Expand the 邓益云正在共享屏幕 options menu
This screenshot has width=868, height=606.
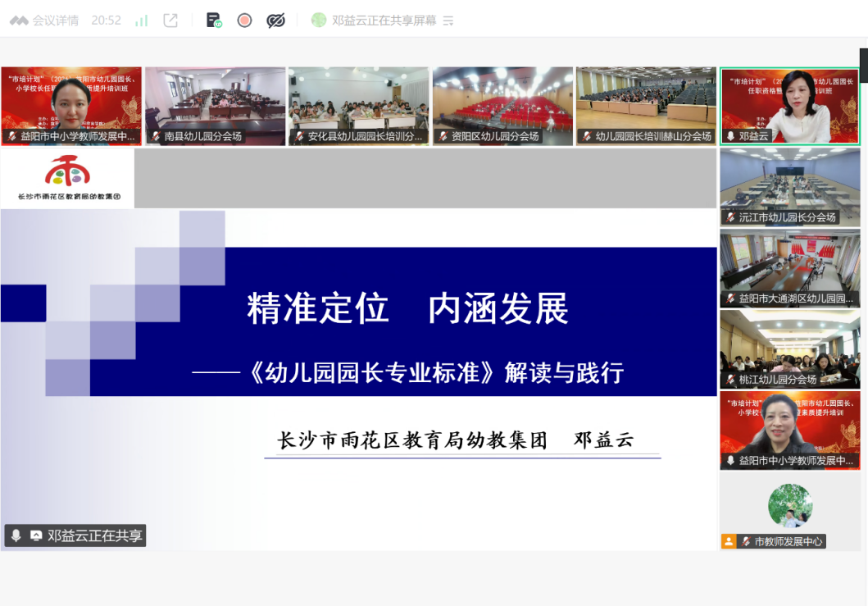pyautogui.click(x=448, y=21)
